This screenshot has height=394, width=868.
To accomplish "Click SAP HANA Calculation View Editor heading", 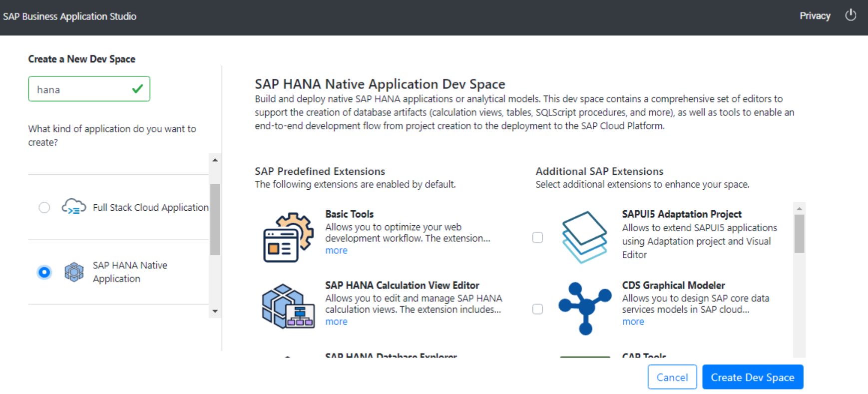I will [402, 285].
